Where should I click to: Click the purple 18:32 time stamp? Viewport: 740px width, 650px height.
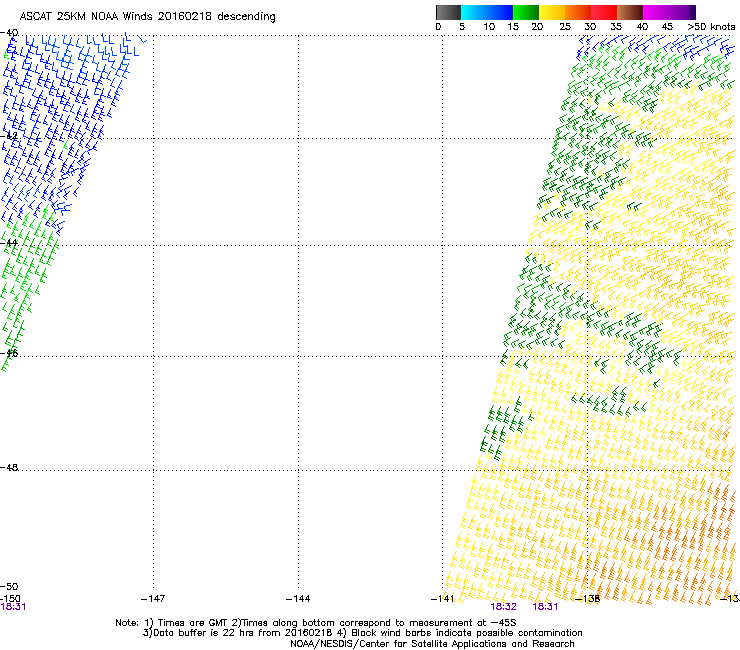tap(504, 607)
